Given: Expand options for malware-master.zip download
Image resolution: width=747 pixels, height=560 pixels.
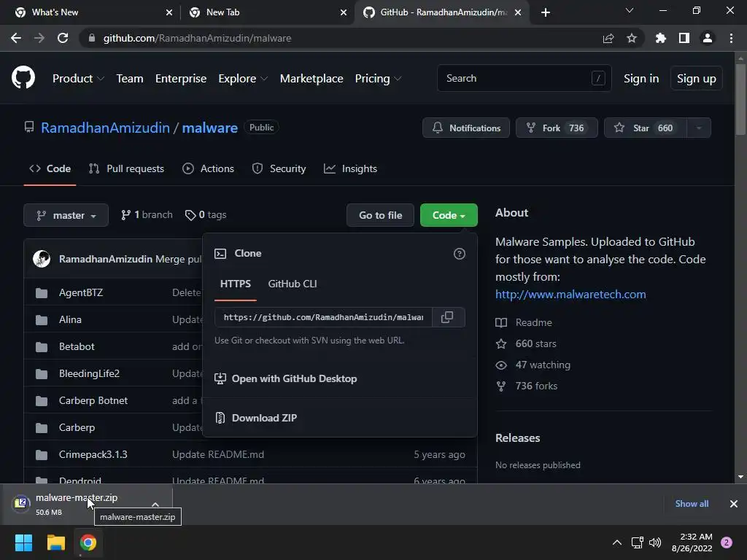Looking at the screenshot, I should click(155, 504).
